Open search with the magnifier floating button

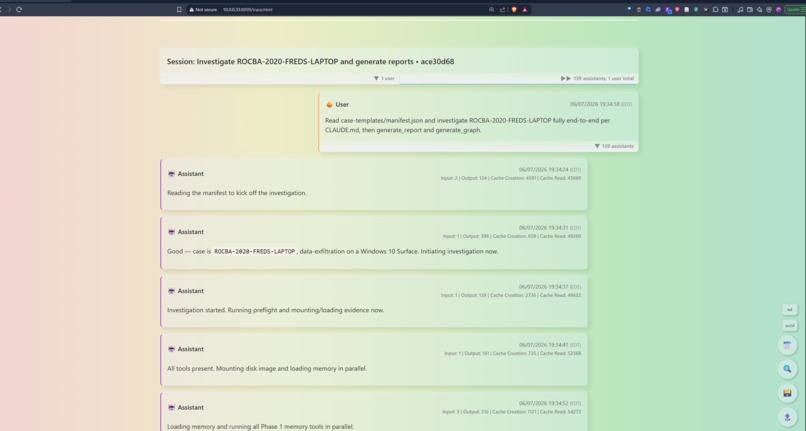(x=787, y=369)
